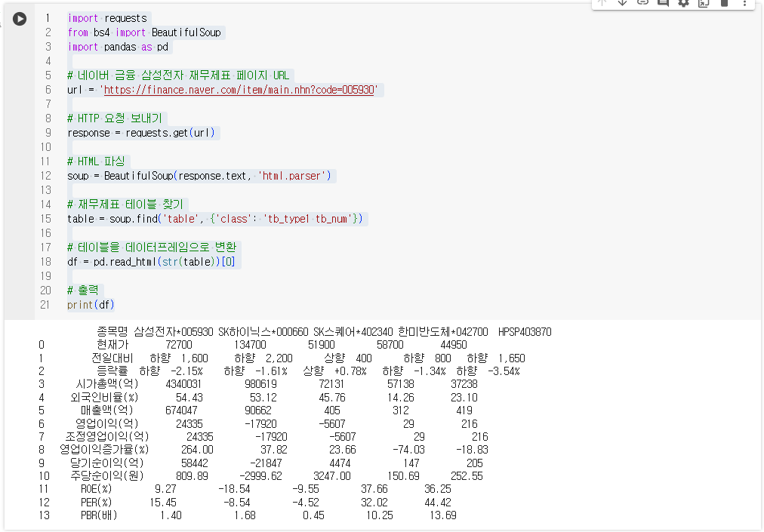Click the 'html.parser' string in code
The image size is (764, 532).
(291, 176)
